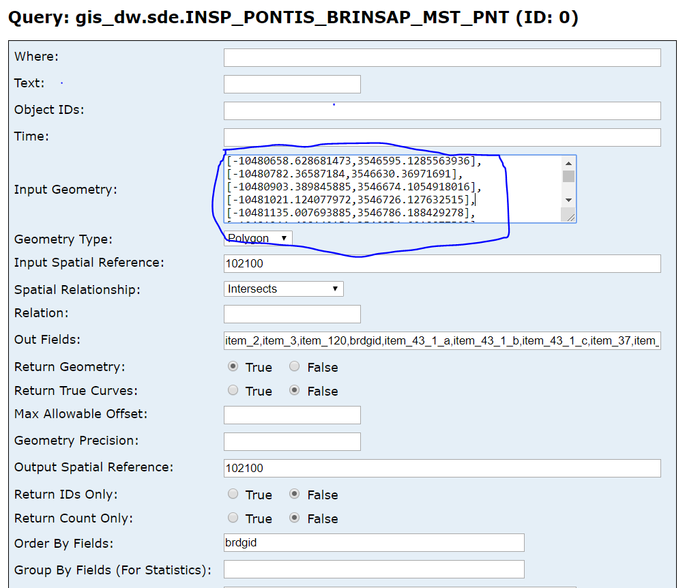
Task: Select False for Return Geometry
Action: (294, 366)
